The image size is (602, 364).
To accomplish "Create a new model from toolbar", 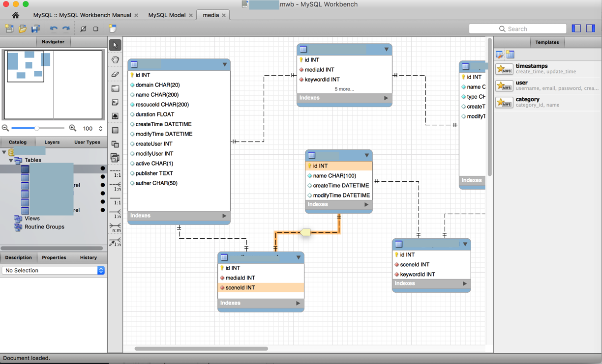I will coord(9,28).
